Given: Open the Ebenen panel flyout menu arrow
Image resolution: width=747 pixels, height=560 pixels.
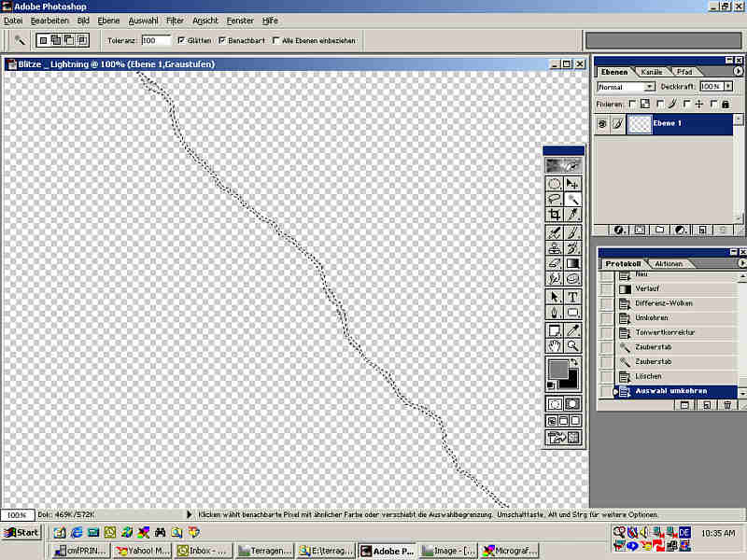Looking at the screenshot, I should [x=738, y=71].
